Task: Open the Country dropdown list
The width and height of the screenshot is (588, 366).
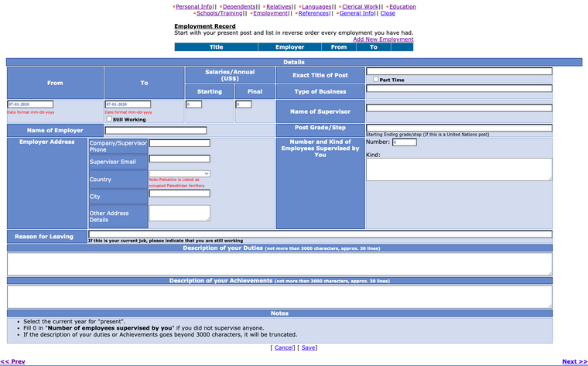Action: [x=179, y=173]
